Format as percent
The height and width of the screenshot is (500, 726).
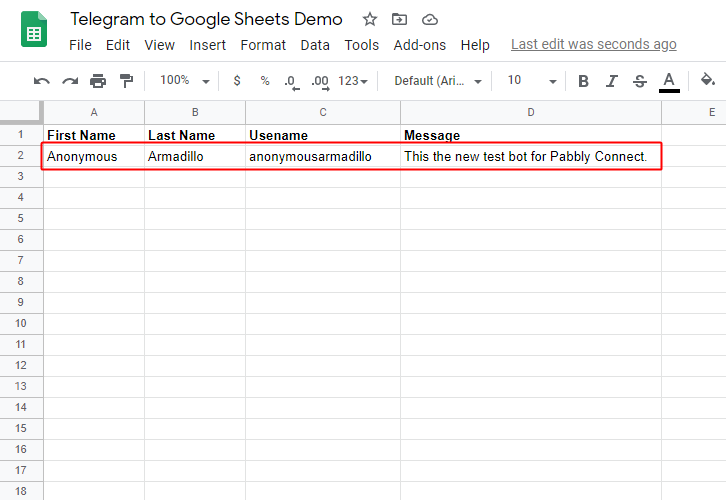pyautogui.click(x=265, y=81)
